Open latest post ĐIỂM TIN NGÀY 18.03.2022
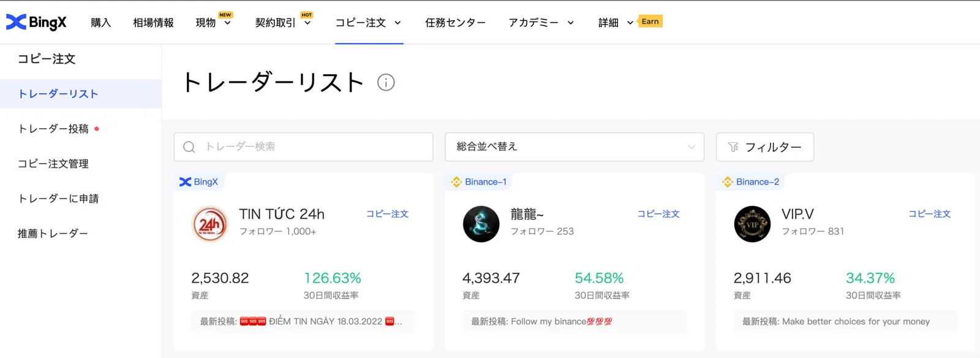Viewport: 980px width, 358px height. (x=303, y=321)
